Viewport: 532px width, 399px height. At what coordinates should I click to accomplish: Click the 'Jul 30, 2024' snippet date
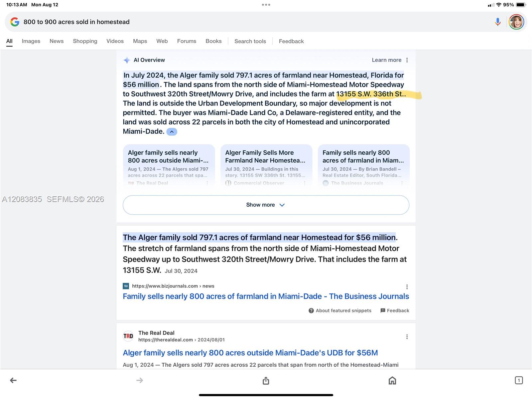tap(181, 271)
